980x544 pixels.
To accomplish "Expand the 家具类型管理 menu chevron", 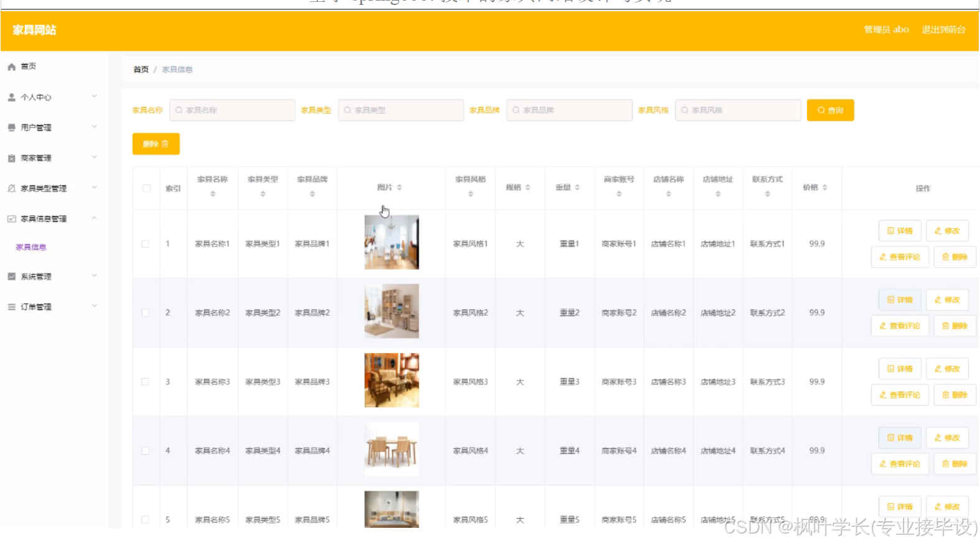I will [95, 188].
